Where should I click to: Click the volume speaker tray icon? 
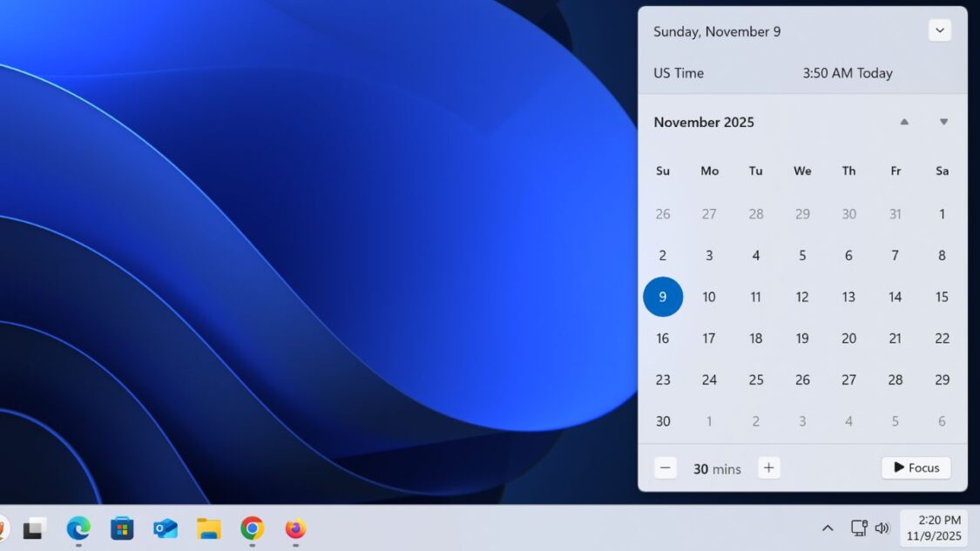[882, 528]
